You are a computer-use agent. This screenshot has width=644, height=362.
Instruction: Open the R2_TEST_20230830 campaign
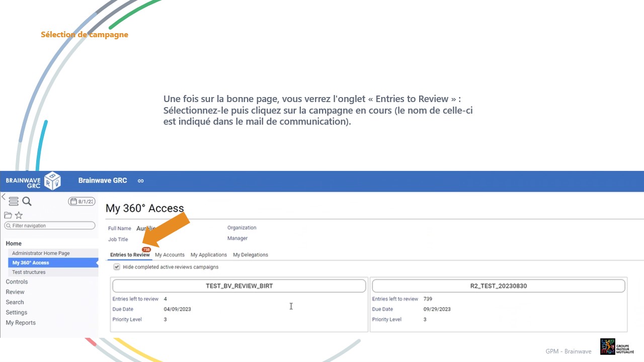coord(498,286)
